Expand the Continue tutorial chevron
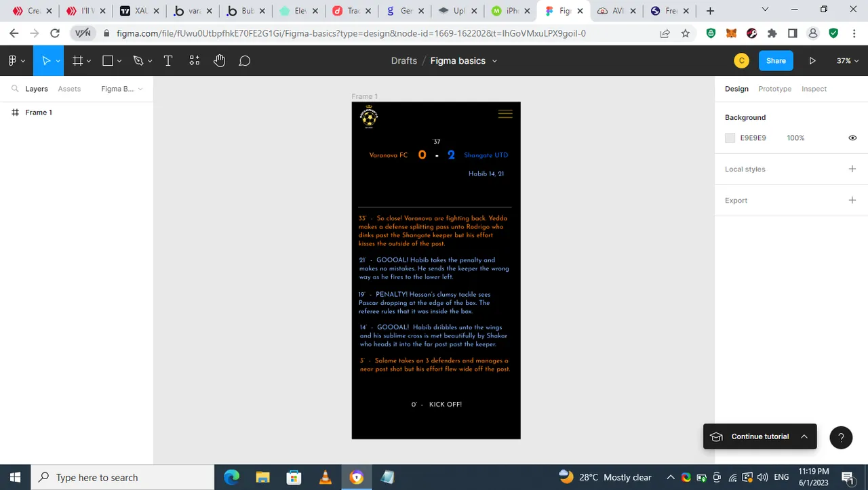The image size is (868, 490). click(x=804, y=436)
